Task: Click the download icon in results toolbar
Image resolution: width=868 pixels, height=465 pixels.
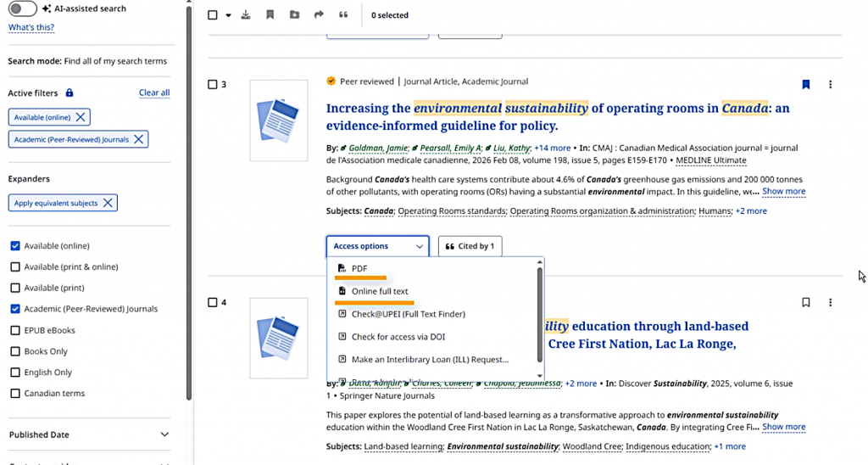Action: click(246, 15)
